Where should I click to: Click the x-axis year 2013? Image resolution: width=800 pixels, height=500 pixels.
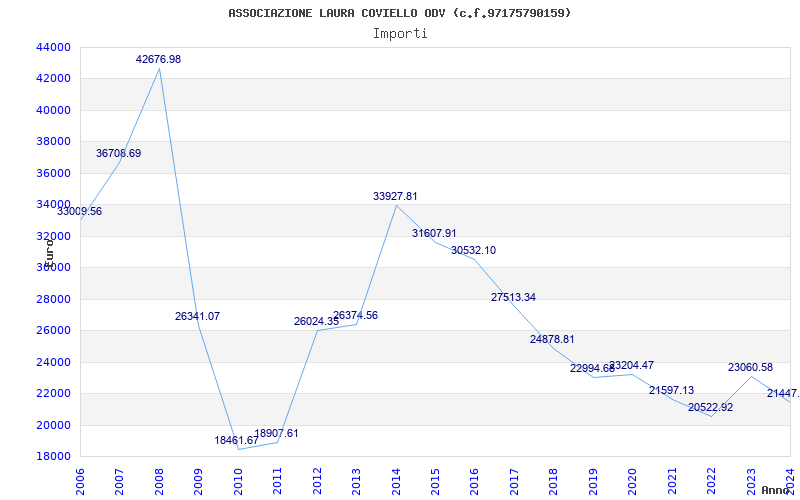point(356,482)
